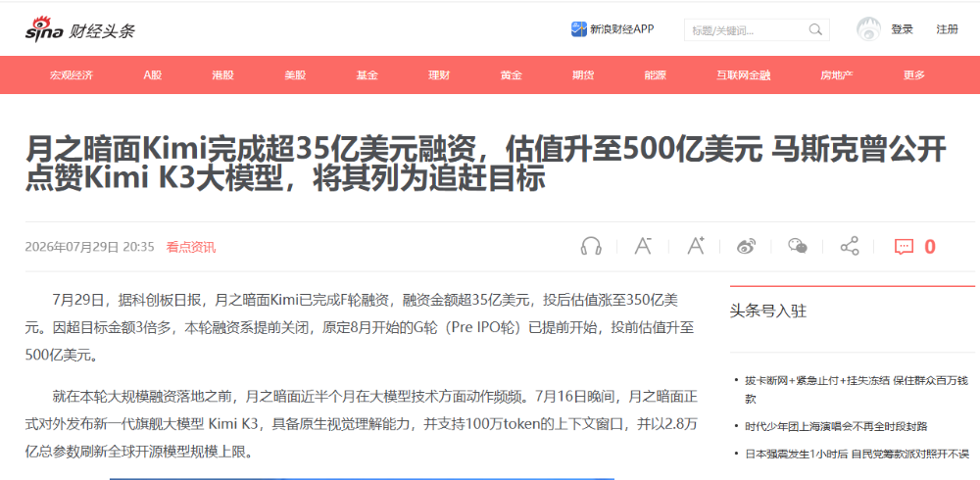Open the 能源 navigation tab
This screenshot has height=480, width=980.
[655, 75]
